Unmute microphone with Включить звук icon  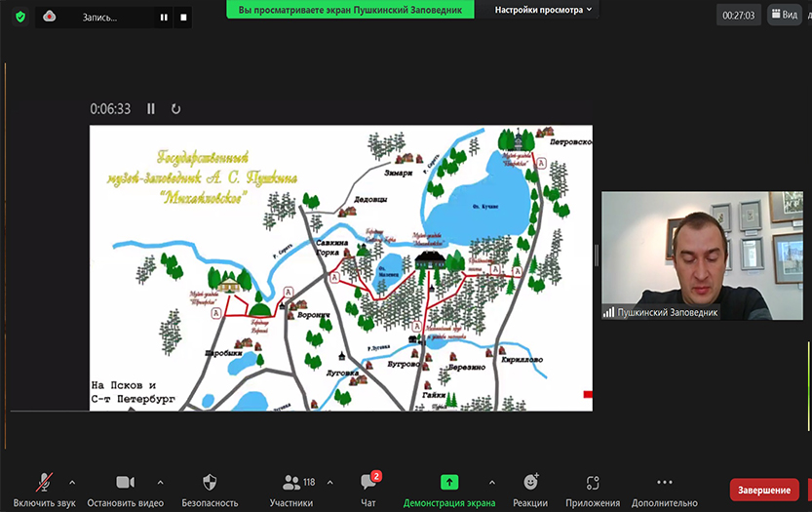(x=44, y=483)
